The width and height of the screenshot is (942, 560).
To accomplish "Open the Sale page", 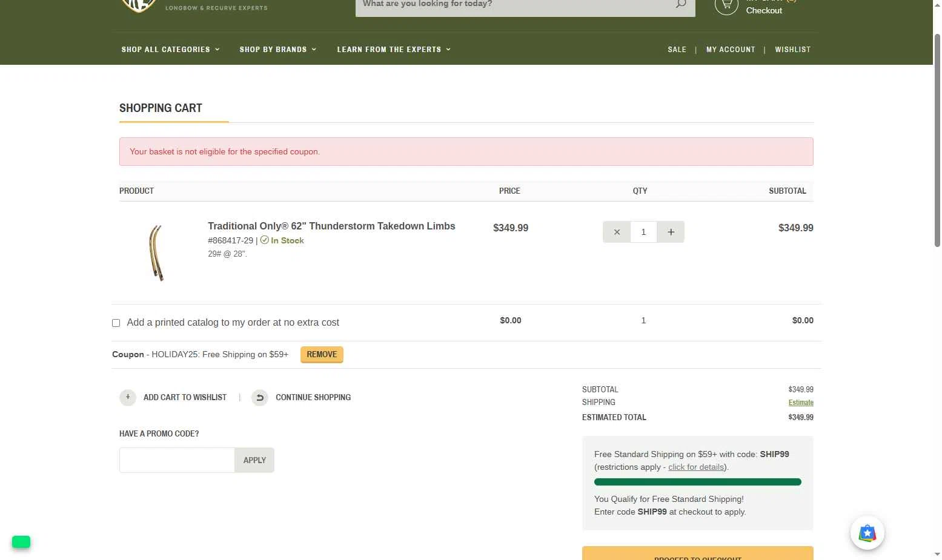I will coord(677,50).
